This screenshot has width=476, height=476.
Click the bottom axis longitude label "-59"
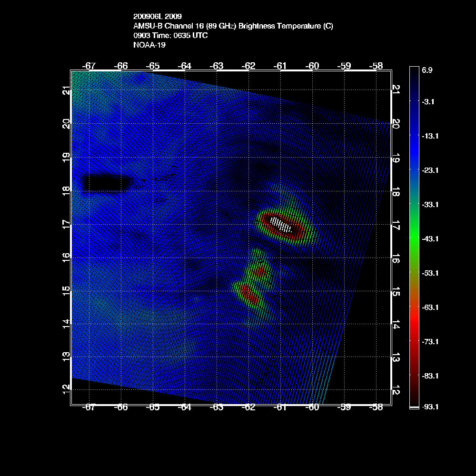(344, 407)
